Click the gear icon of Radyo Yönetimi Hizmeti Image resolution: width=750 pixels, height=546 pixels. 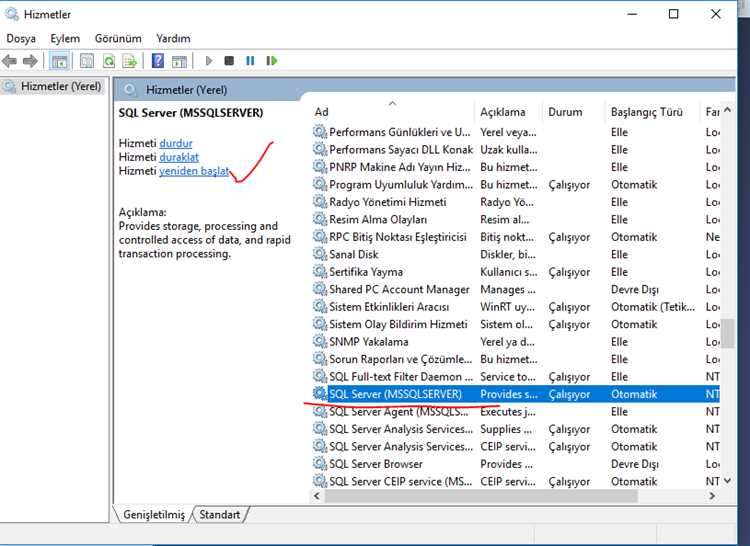pos(320,202)
